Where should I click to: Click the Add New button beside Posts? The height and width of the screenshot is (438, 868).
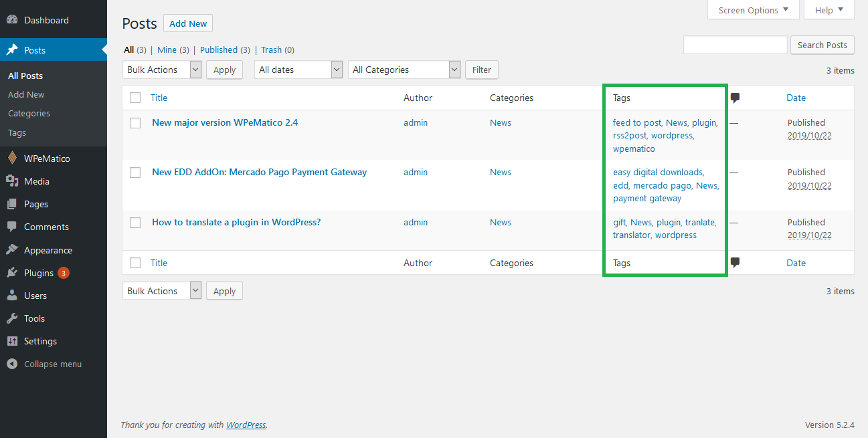coord(188,23)
